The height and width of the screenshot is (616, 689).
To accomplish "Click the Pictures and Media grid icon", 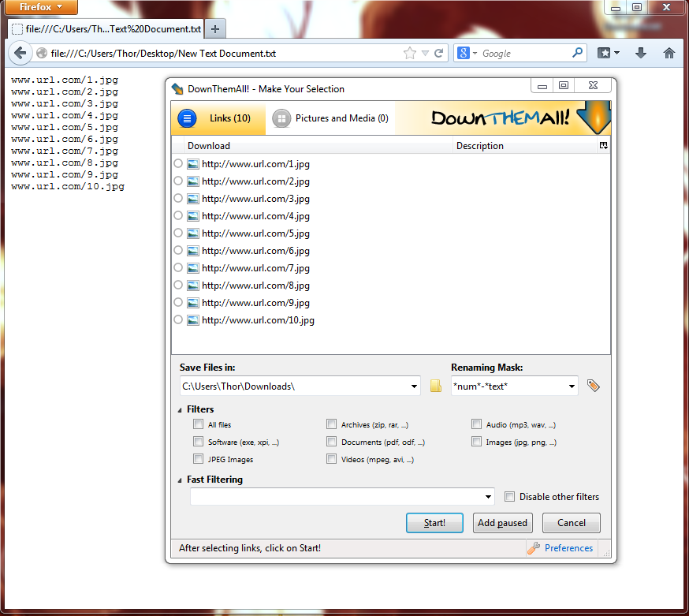I will (x=281, y=118).
